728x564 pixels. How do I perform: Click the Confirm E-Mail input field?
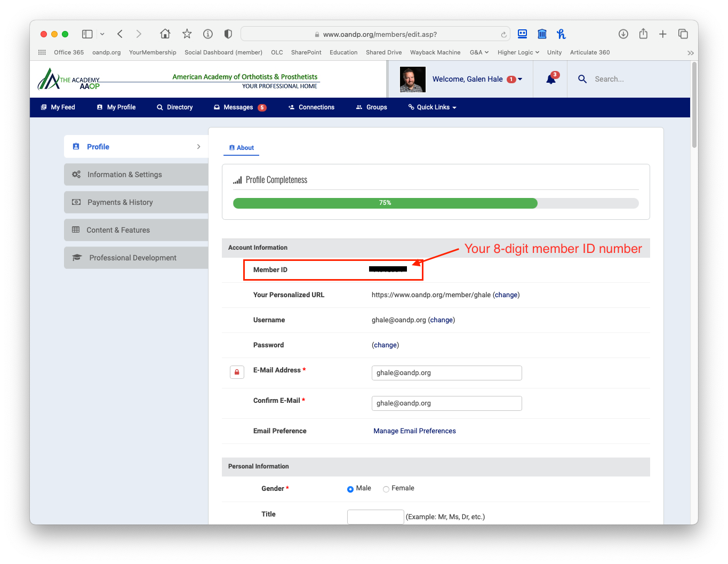446,403
